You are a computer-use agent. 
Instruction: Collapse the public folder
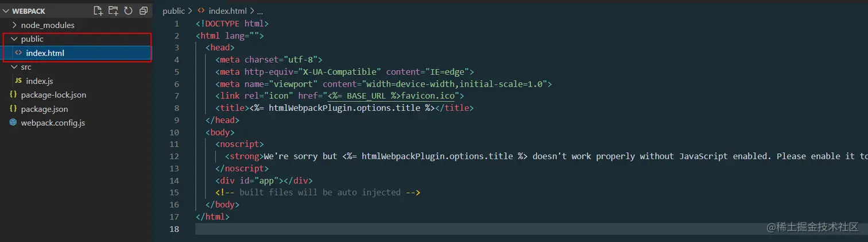coord(15,39)
